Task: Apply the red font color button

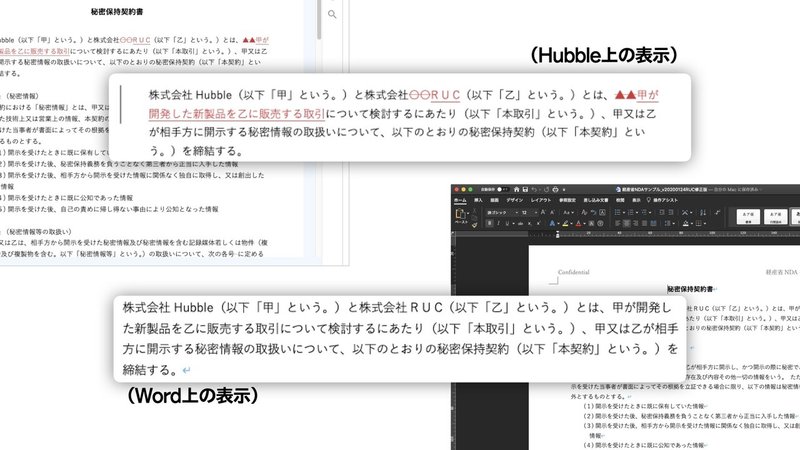Action: 579,223
